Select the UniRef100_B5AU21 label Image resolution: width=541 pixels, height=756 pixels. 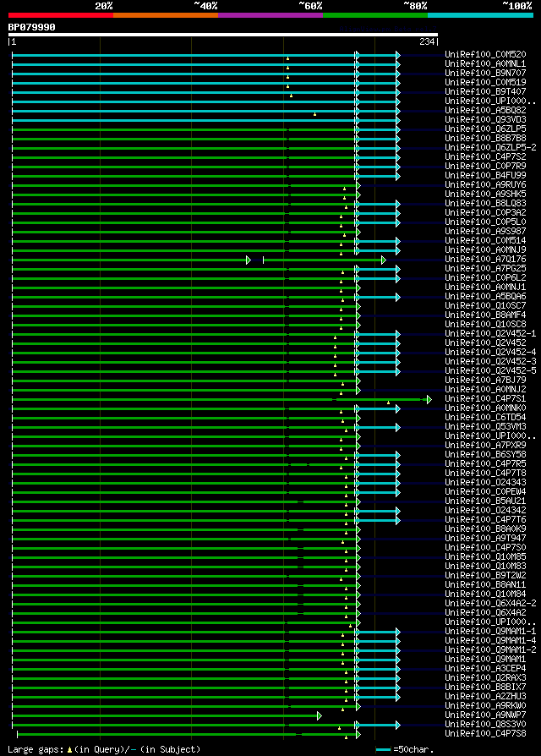485,501
